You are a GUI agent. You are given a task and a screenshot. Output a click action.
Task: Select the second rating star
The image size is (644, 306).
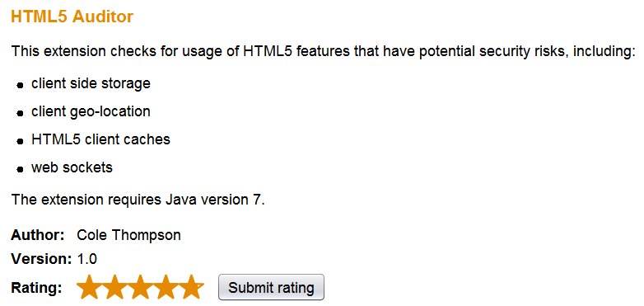[114, 287]
